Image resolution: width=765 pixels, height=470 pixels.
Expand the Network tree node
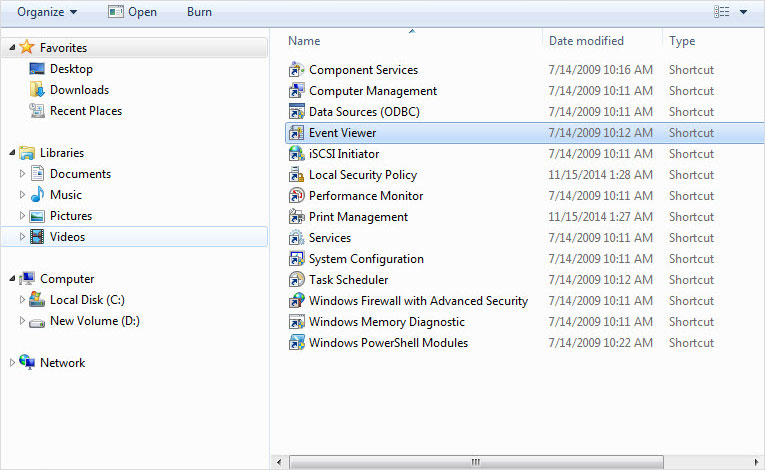12,362
